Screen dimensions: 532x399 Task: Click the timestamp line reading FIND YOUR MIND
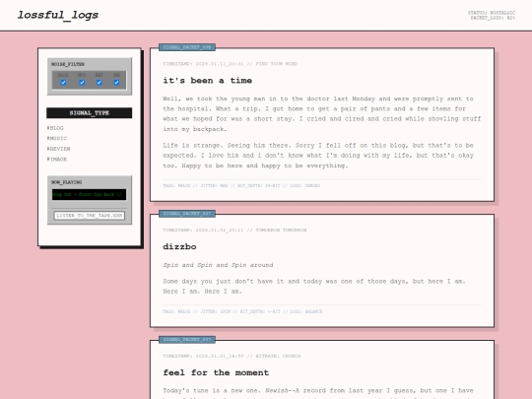(230, 63)
